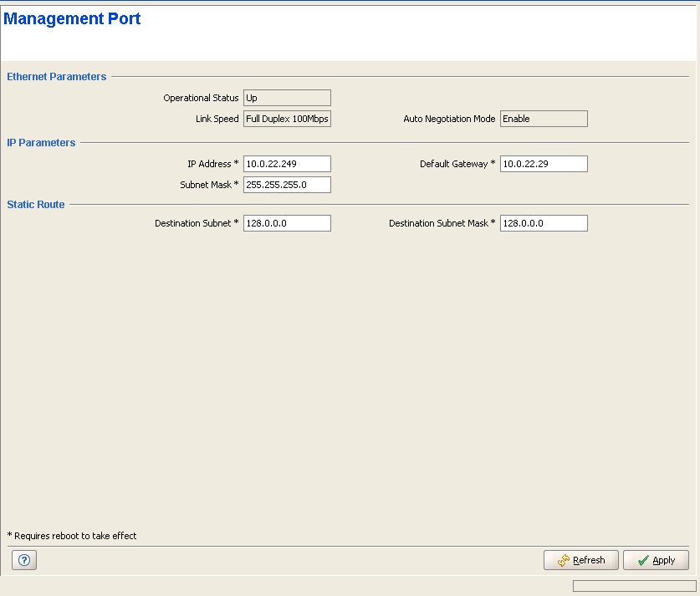Image resolution: width=700 pixels, height=596 pixels.
Task: Select the Link Speed value box
Action: 287,119
